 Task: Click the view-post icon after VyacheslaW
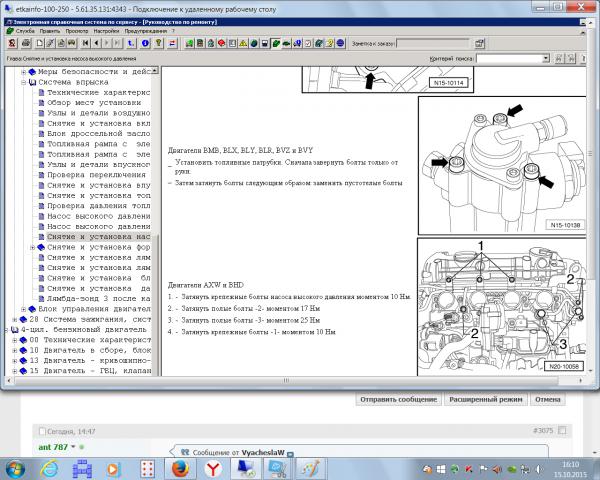tap(290, 454)
